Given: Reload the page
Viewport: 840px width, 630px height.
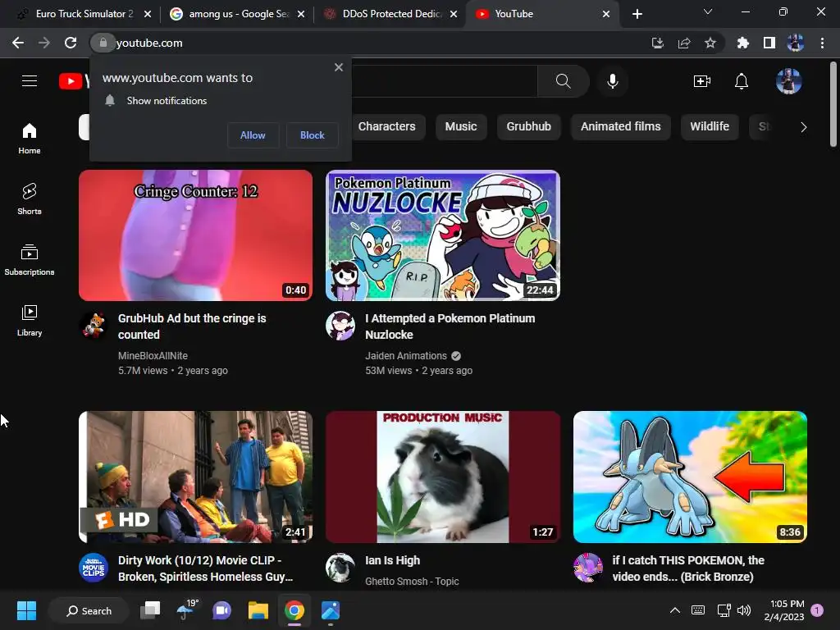Looking at the screenshot, I should 71,43.
